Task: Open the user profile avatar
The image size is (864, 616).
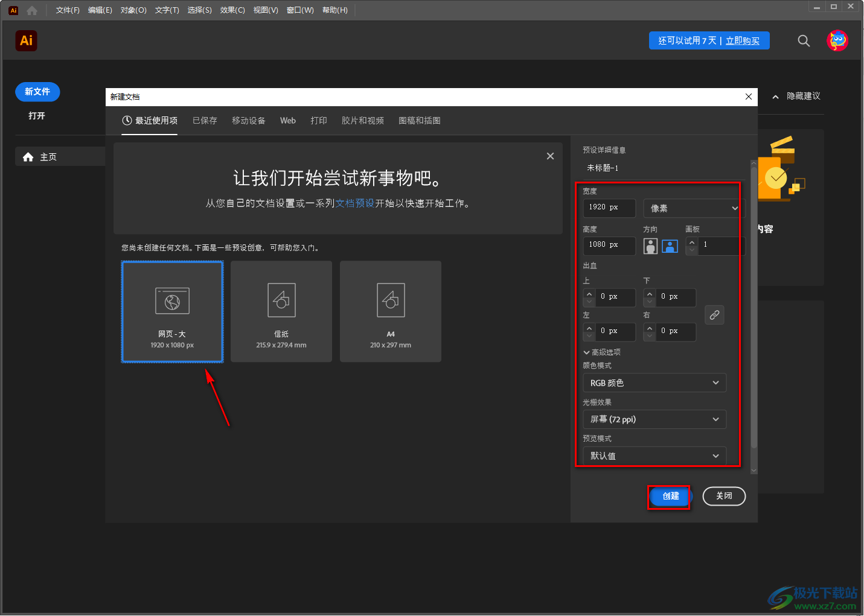Action: pos(837,40)
